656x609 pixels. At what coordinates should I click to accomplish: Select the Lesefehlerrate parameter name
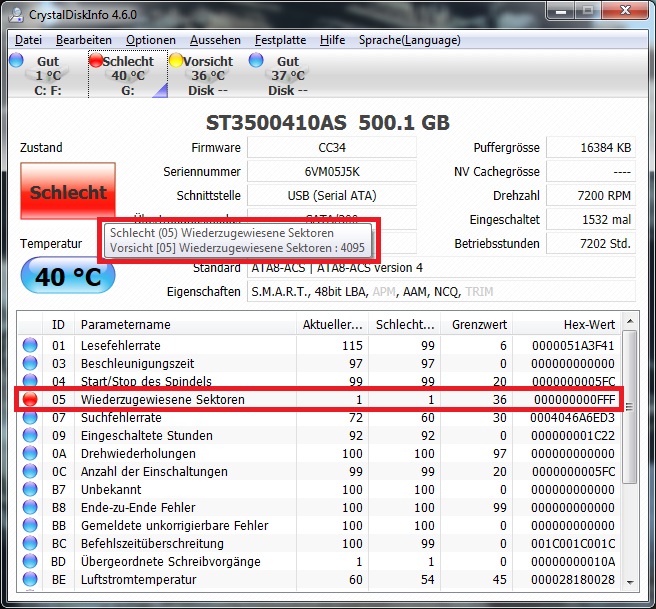[120, 345]
